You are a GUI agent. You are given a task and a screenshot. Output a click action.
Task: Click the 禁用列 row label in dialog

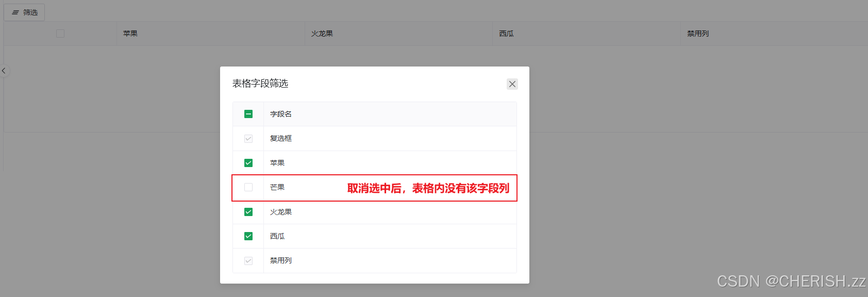point(281,261)
